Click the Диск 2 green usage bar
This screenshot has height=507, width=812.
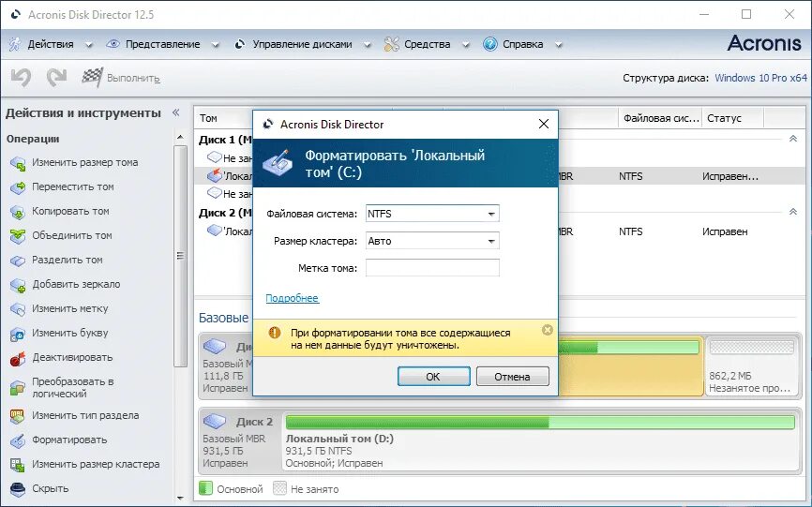click(x=540, y=422)
